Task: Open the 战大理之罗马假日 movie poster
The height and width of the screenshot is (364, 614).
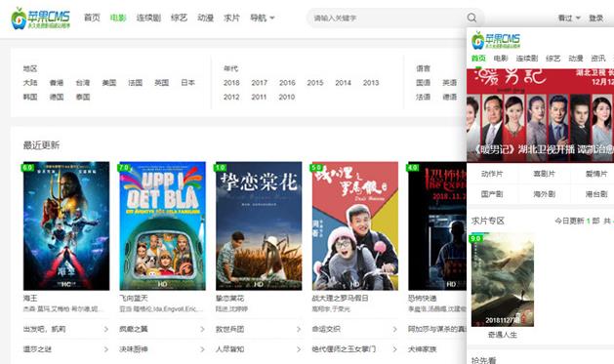Action: [x=355, y=225]
